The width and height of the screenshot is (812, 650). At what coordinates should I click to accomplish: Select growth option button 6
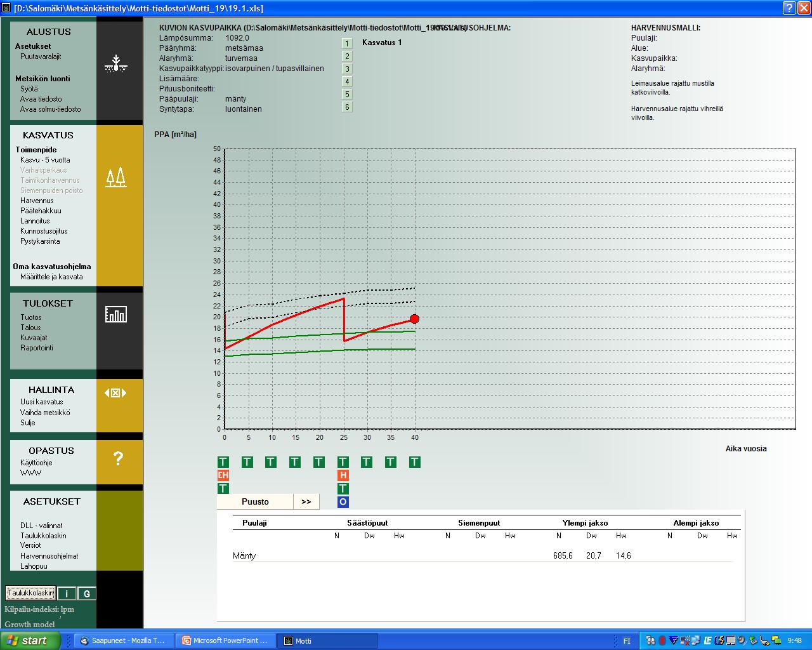[347, 107]
